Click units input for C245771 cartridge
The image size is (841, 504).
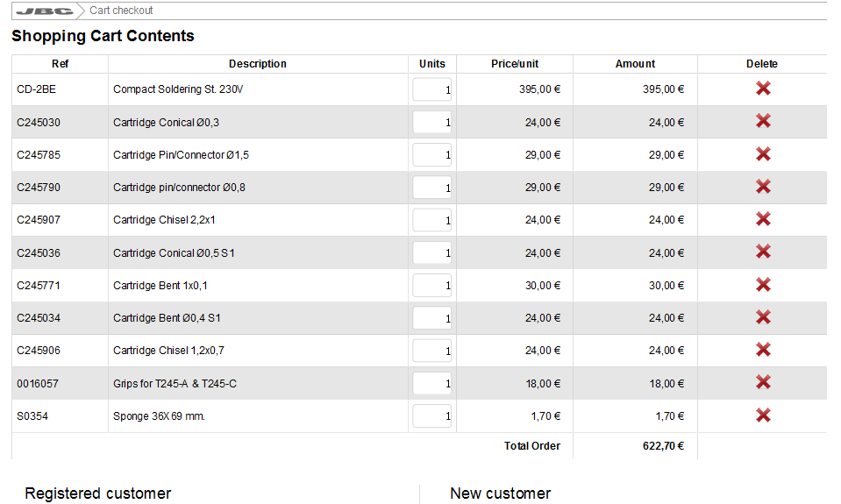pos(432,286)
